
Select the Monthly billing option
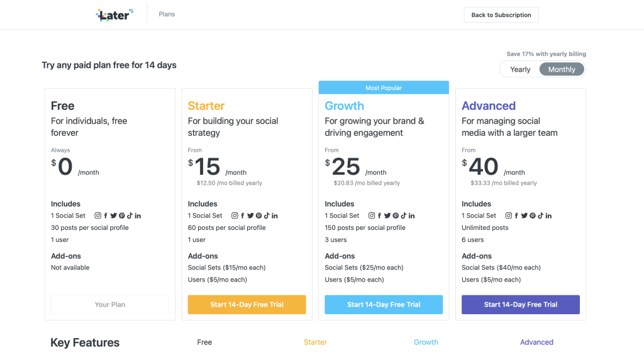click(x=562, y=70)
